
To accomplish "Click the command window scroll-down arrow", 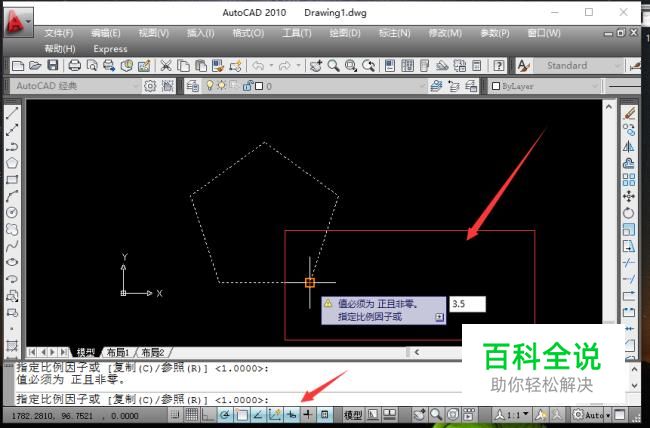I will (635, 385).
